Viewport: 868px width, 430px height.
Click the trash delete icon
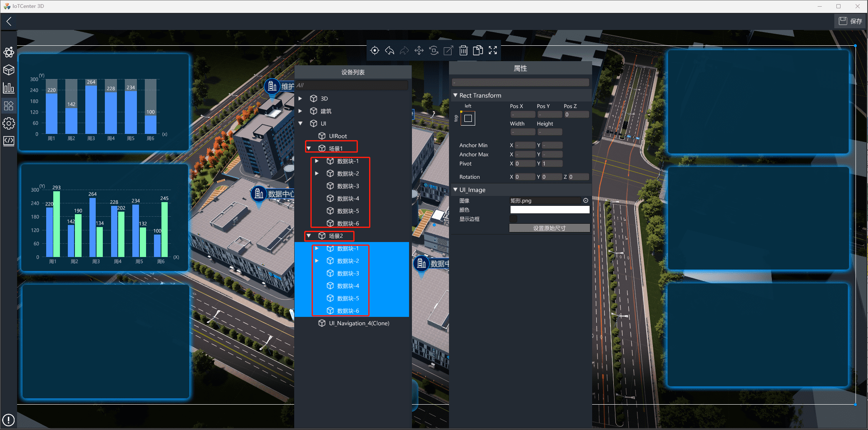(x=463, y=51)
